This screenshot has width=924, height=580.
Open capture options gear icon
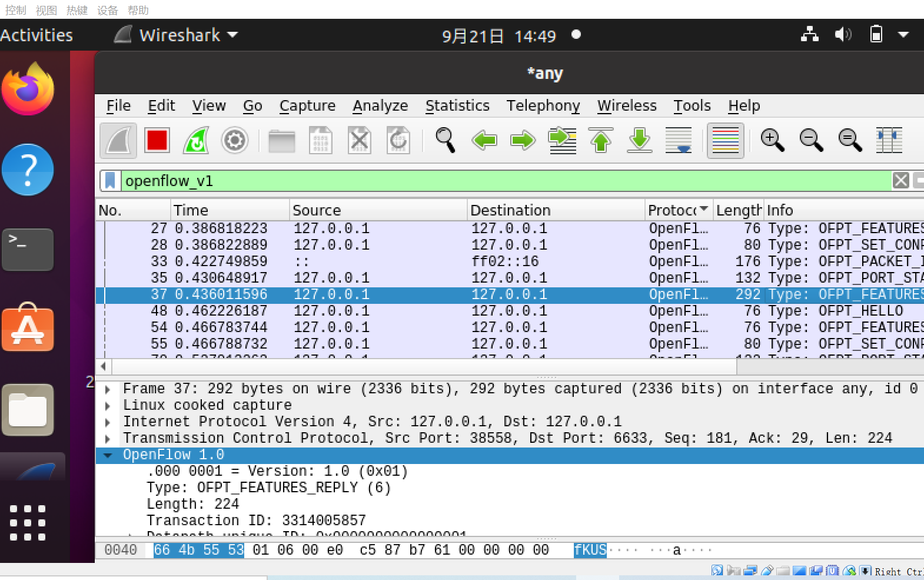pos(235,141)
